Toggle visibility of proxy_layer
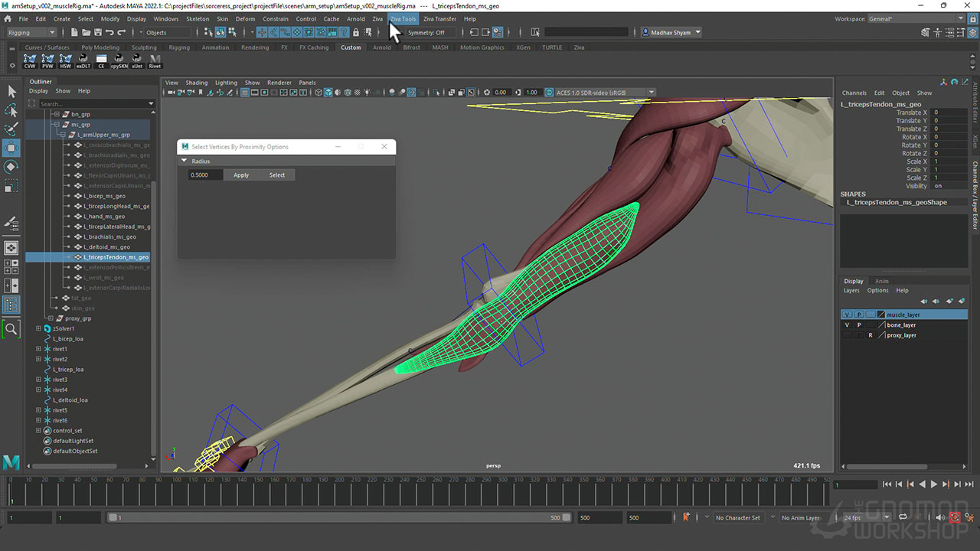Screen dimensions: 980x551 coord(846,335)
